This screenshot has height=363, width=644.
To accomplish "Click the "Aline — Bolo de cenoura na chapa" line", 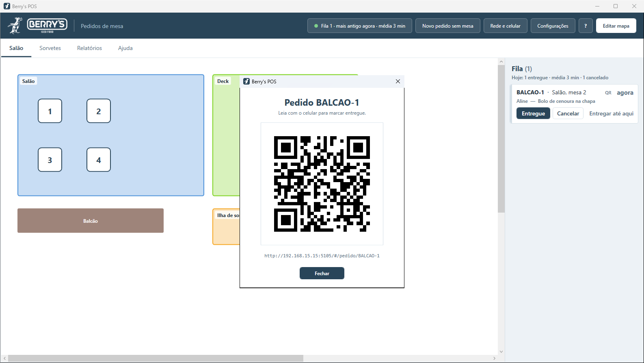I will [x=556, y=101].
